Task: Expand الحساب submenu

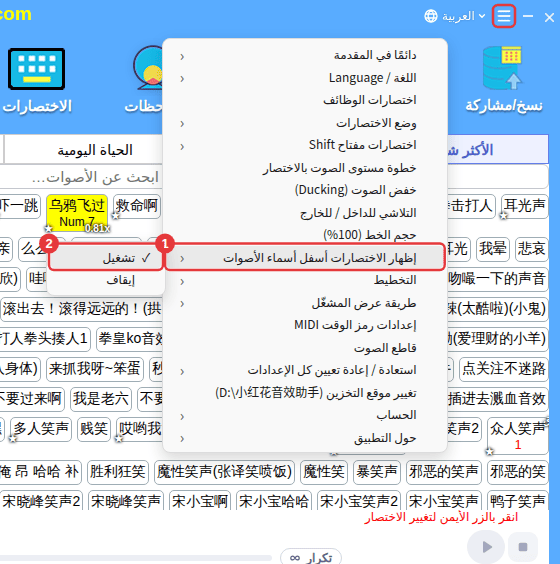Action: tap(305, 415)
